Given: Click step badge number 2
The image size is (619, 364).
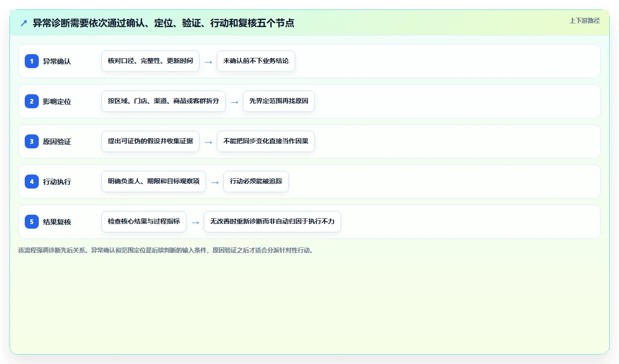Looking at the screenshot, I should click(32, 101).
